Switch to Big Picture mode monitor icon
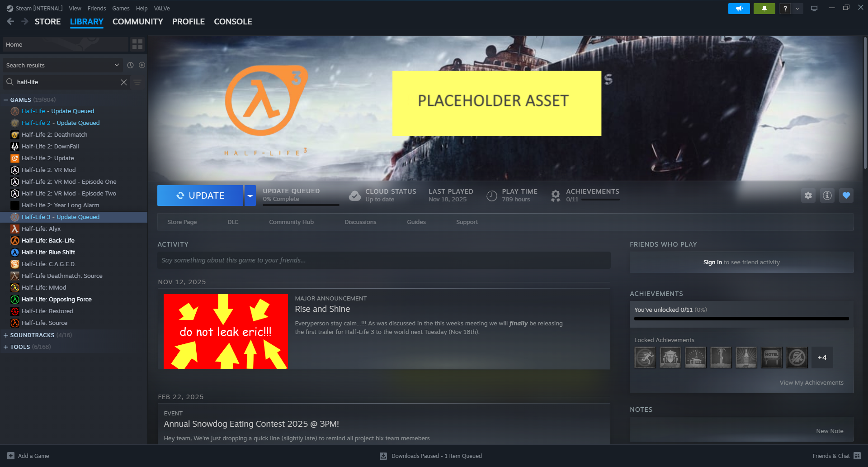 coord(814,9)
